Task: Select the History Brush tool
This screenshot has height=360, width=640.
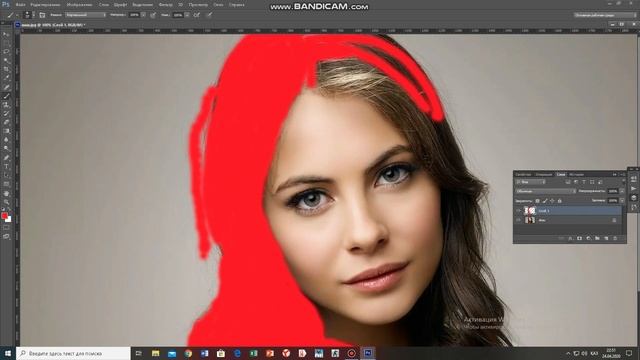Action: 6,113
